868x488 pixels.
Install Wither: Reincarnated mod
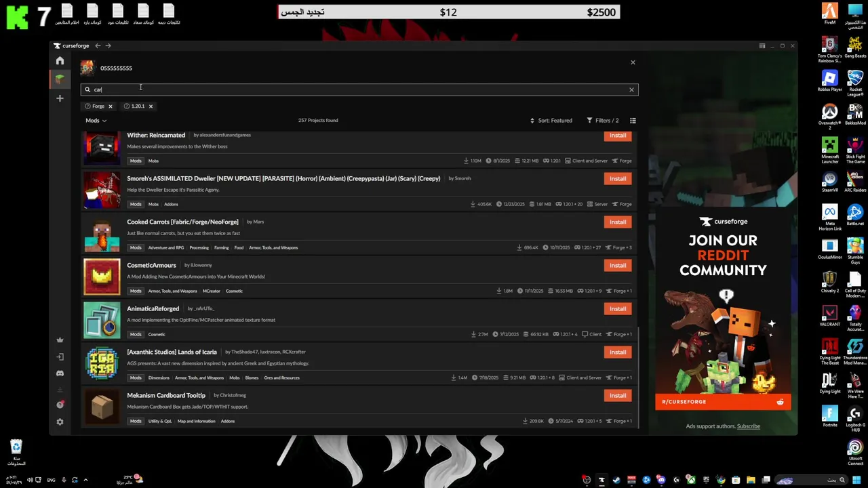point(618,136)
